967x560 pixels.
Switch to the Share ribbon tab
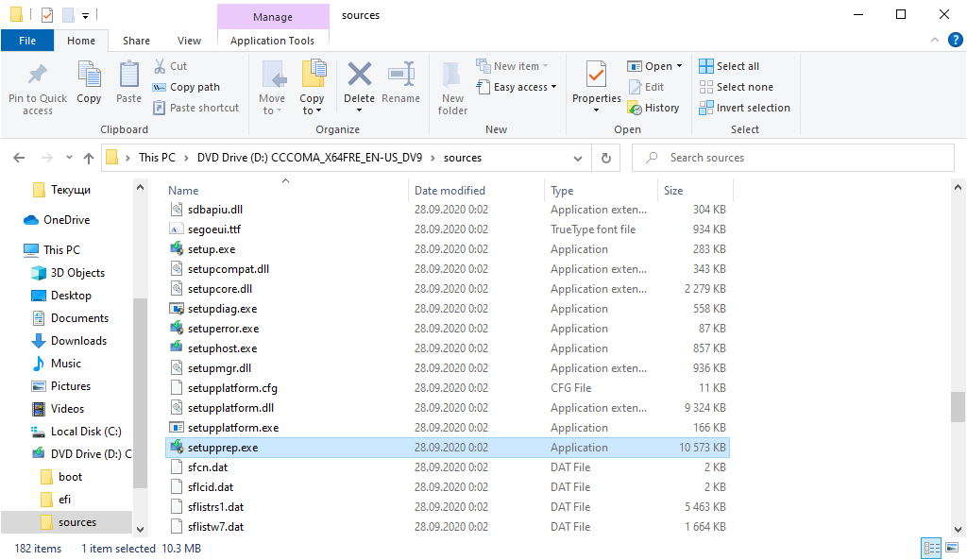pos(136,41)
